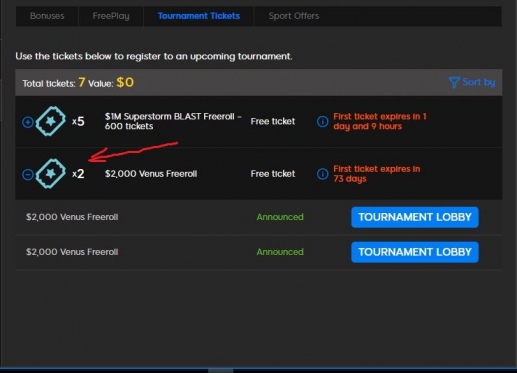Screen dimensions: 517x373
Task: Click the x5 ticket count
Action: click(x=78, y=121)
